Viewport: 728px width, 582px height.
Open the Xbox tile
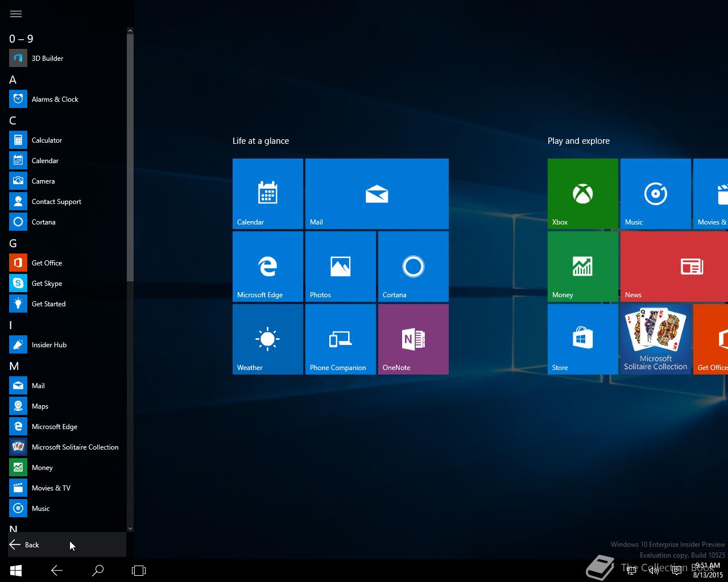click(583, 194)
